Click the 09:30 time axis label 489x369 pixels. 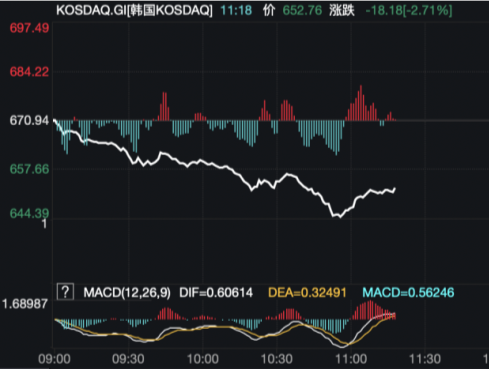128,359
